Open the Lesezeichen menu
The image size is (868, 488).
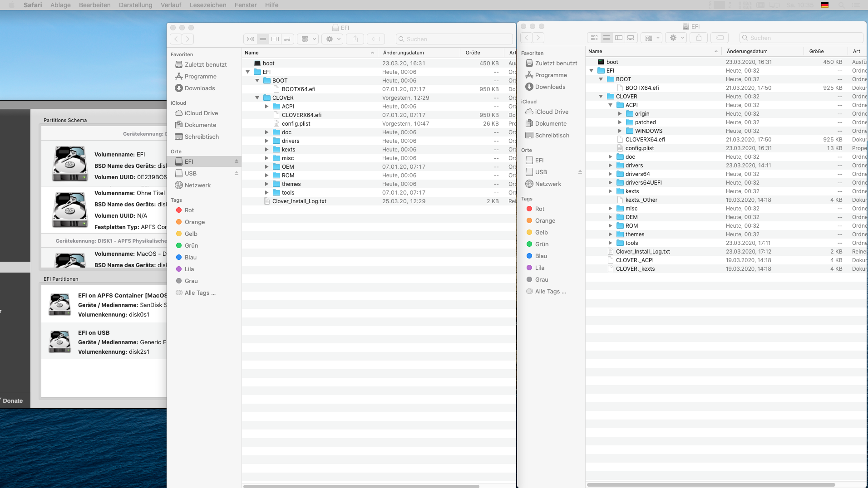[208, 5]
